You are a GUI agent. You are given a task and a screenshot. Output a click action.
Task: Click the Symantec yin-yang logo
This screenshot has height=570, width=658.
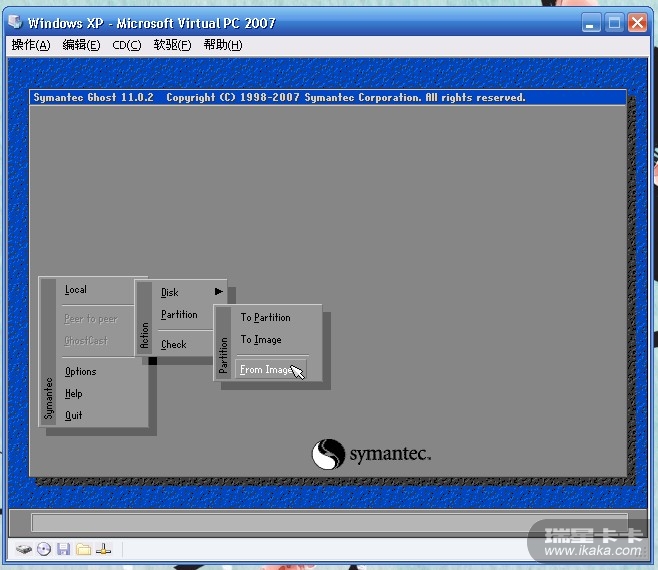(x=328, y=455)
